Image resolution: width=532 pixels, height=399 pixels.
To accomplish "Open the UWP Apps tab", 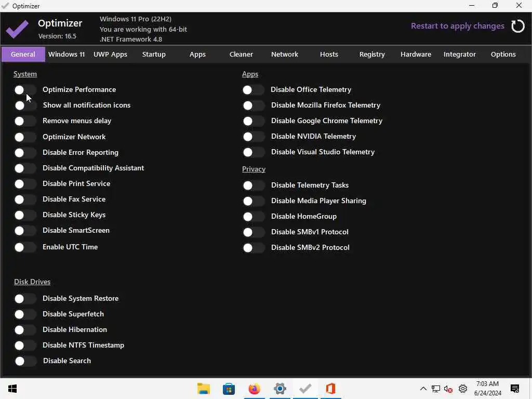I will click(110, 54).
